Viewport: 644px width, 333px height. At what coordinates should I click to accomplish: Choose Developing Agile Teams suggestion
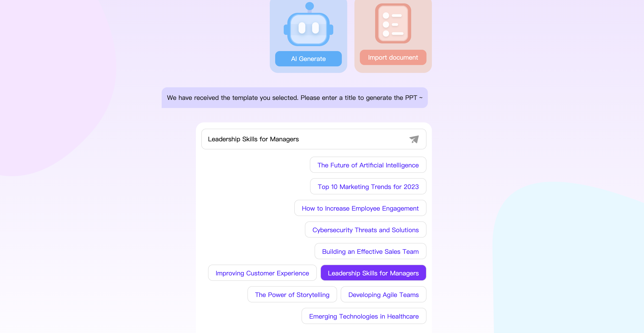383,295
